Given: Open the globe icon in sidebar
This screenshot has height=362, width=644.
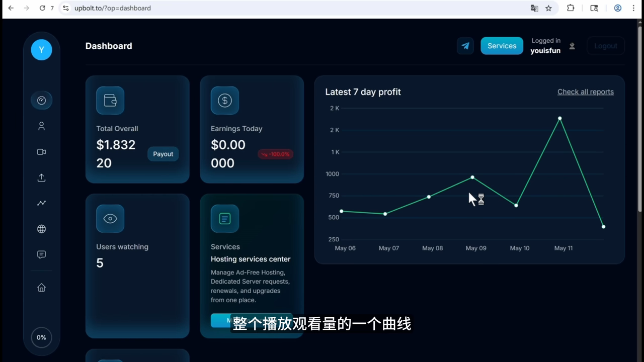Looking at the screenshot, I should pos(41,229).
